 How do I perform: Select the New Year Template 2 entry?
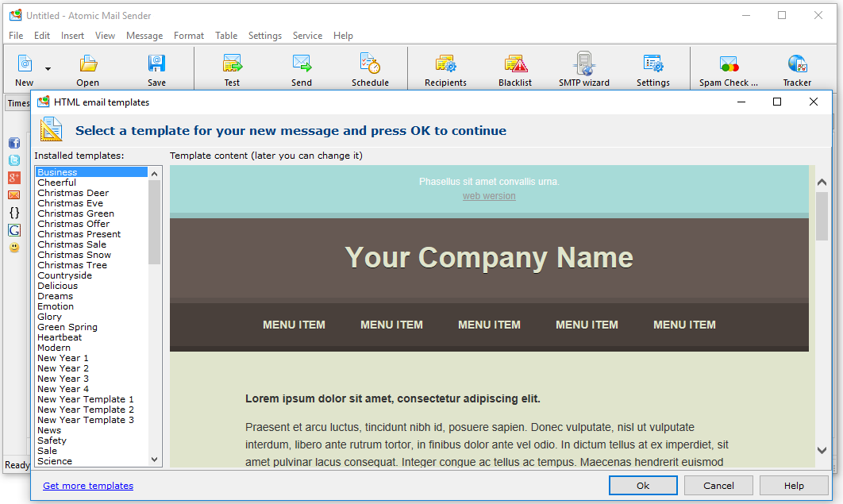click(91, 410)
